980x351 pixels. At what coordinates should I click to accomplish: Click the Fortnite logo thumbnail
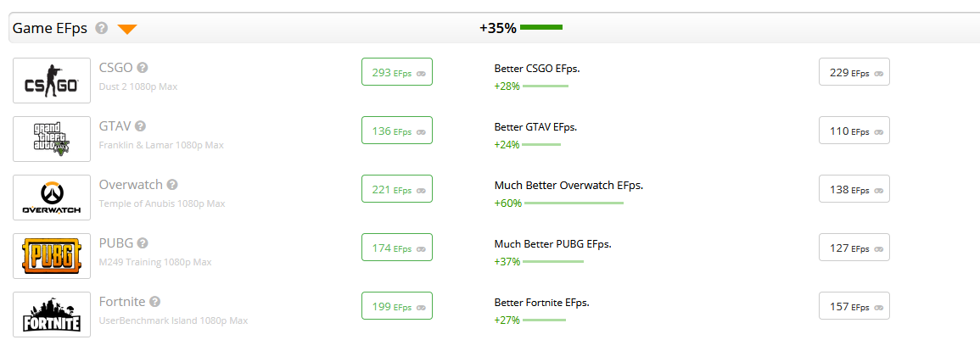click(52, 315)
